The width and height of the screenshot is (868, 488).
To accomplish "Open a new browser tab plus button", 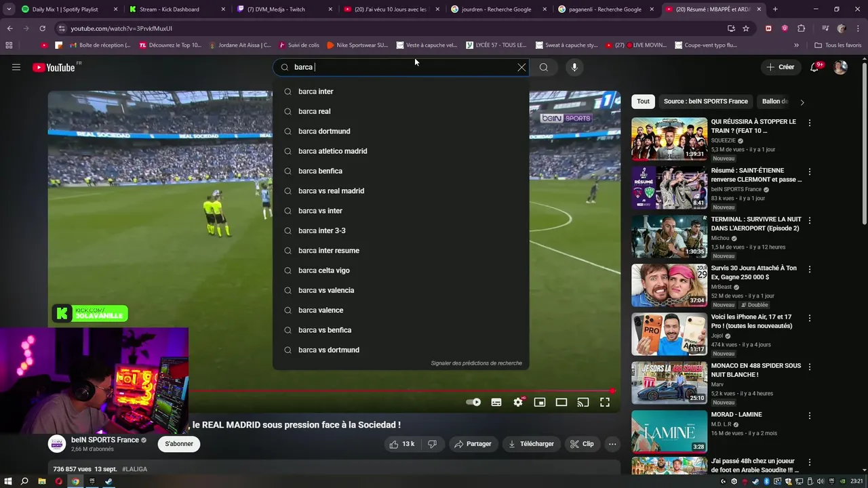I will (775, 9).
